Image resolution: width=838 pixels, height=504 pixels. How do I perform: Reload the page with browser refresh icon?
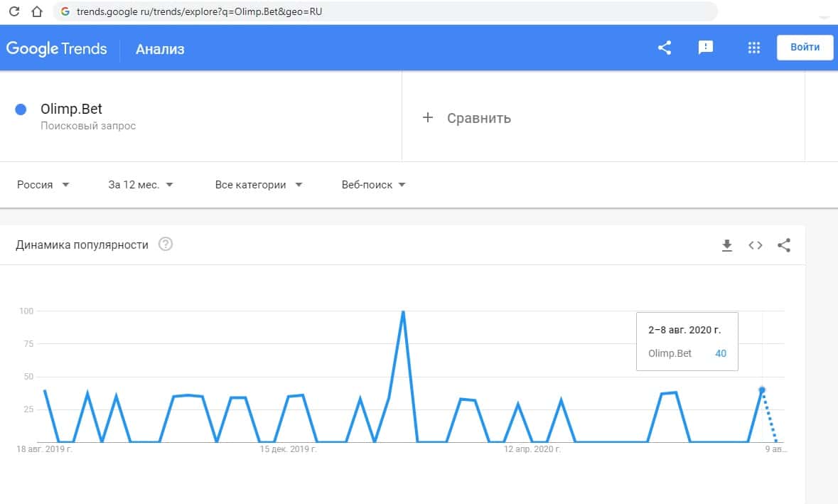coord(13,12)
